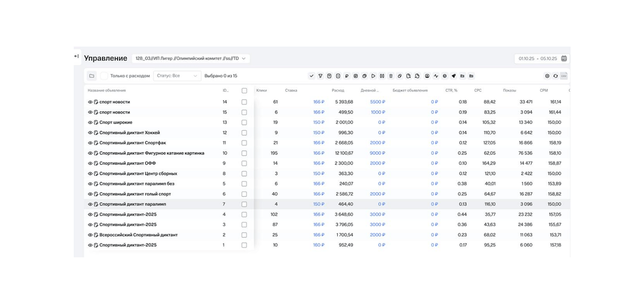Click the collapse sidebar arrow icon
This screenshot has width=644, height=303.
click(x=76, y=56)
